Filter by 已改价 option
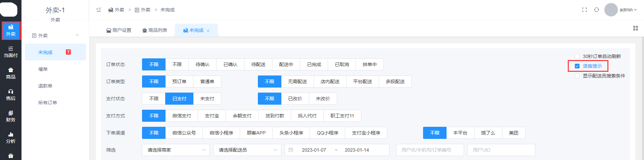644x160 pixels. (x=295, y=99)
